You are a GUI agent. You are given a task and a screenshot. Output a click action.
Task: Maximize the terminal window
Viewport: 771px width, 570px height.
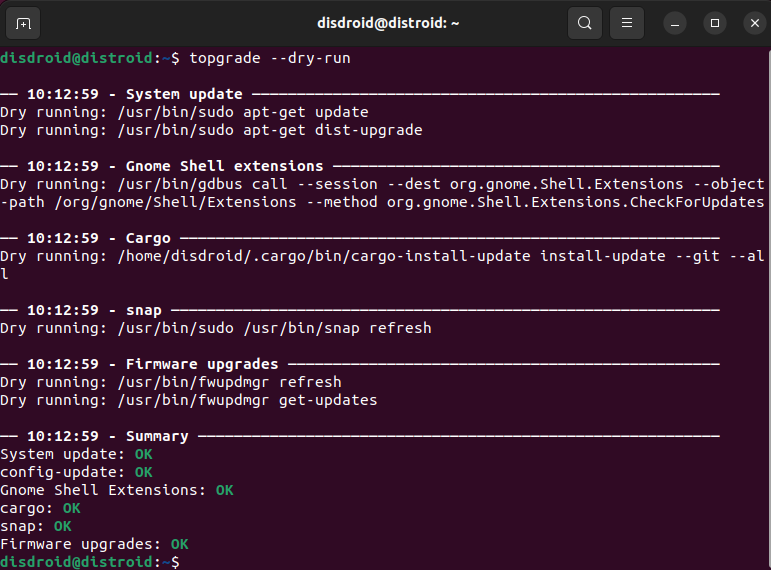tap(715, 24)
